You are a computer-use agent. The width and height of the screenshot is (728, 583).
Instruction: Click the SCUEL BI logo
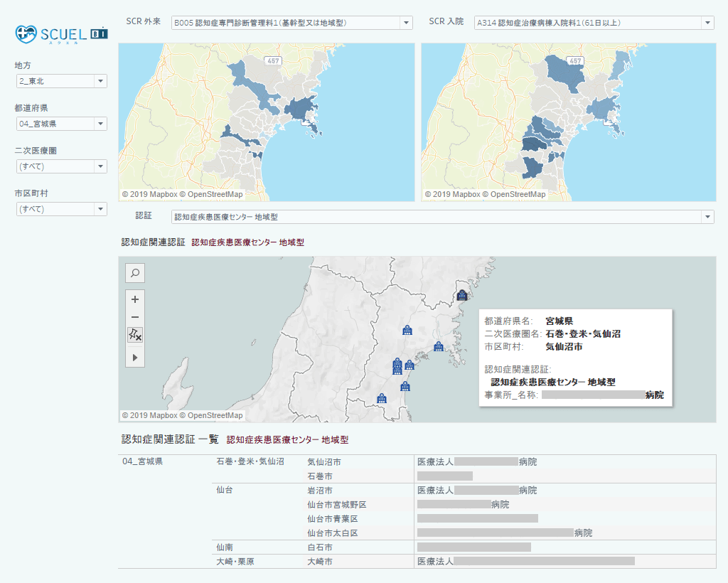point(61,33)
